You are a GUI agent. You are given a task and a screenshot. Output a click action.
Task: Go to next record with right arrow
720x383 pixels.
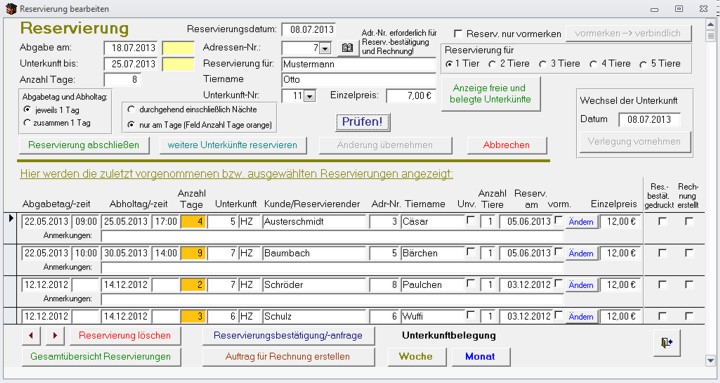click(55, 336)
